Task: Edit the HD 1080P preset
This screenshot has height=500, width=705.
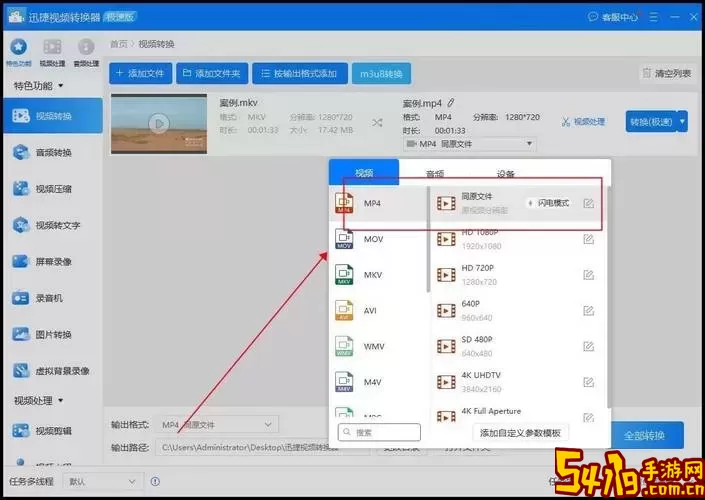Action: pyautogui.click(x=589, y=239)
